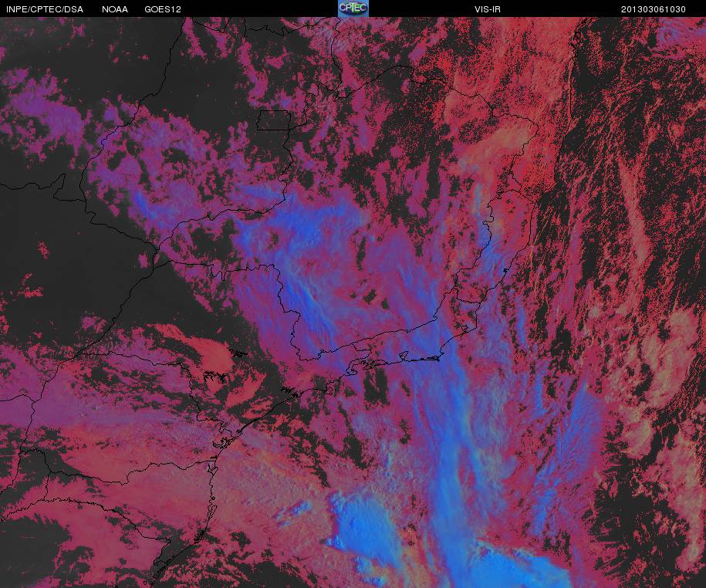Click the GOES12 satellite label
This screenshot has height=588, width=706.
point(163,9)
